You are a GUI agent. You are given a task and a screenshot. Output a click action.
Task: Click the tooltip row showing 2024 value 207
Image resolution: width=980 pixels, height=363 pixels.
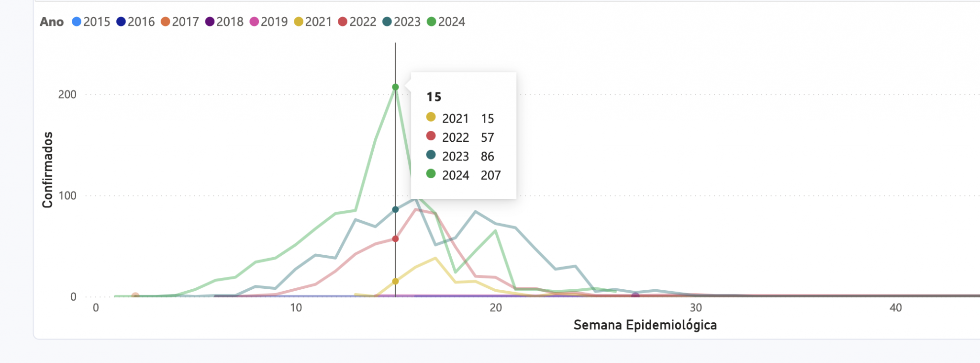463,175
